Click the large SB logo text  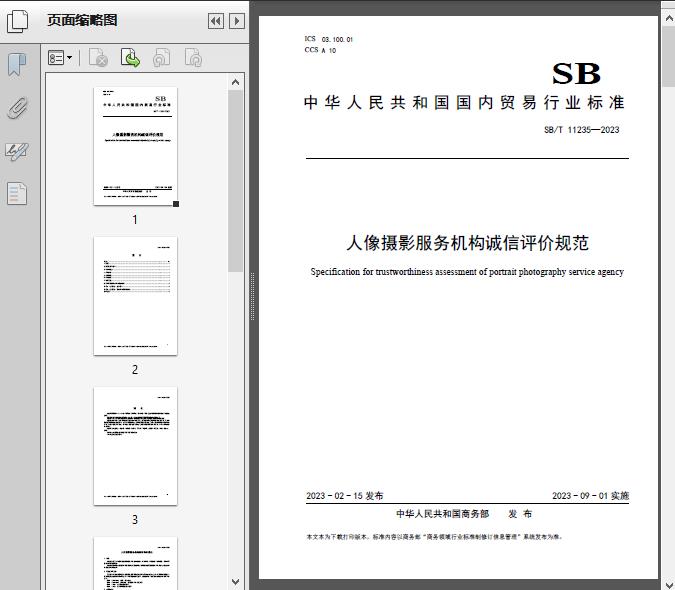576,74
